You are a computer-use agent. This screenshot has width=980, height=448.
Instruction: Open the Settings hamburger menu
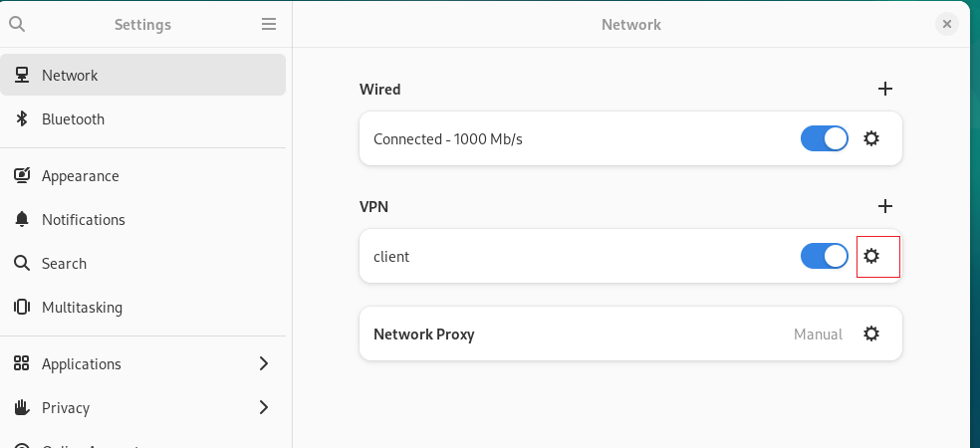tap(269, 24)
